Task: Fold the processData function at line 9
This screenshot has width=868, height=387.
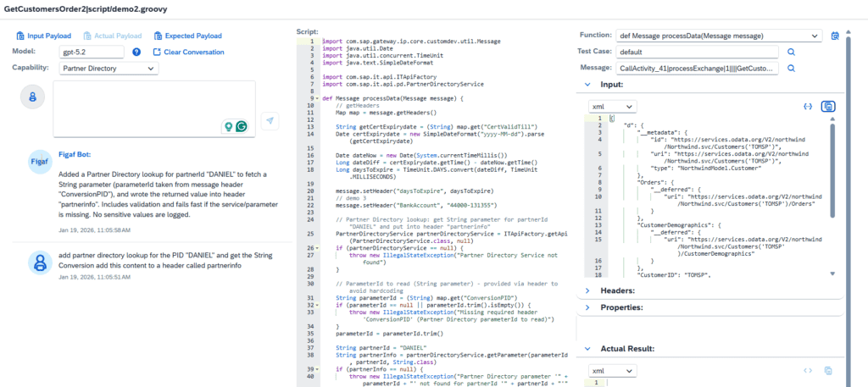Action: [317, 99]
